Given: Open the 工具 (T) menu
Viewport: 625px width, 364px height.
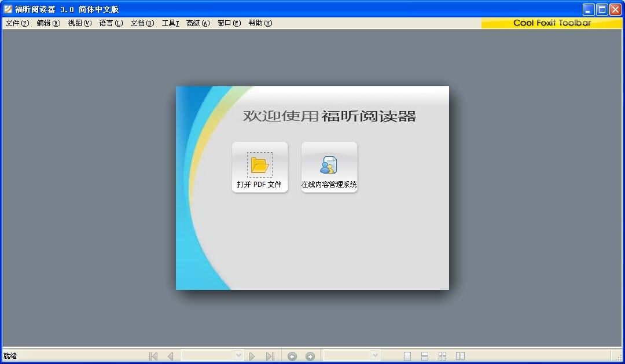Looking at the screenshot, I should [x=170, y=23].
